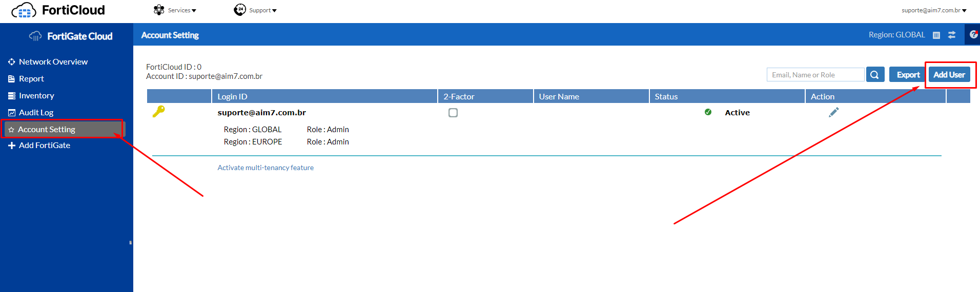980x292 pixels.
Task: Click Activate multi-tenancy feature link
Action: (x=266, y=168)
